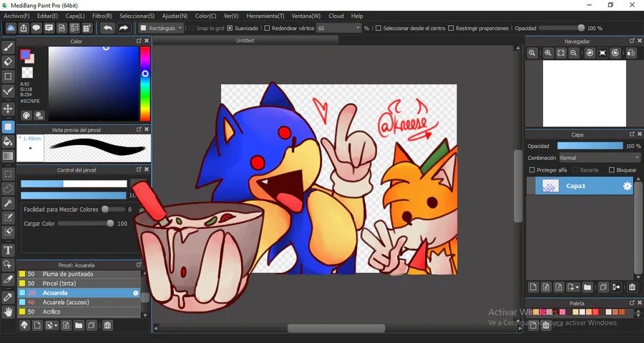Open the Rectángulo shape dropdown
This screenshot has height=343, width=644.
[160, 28]
